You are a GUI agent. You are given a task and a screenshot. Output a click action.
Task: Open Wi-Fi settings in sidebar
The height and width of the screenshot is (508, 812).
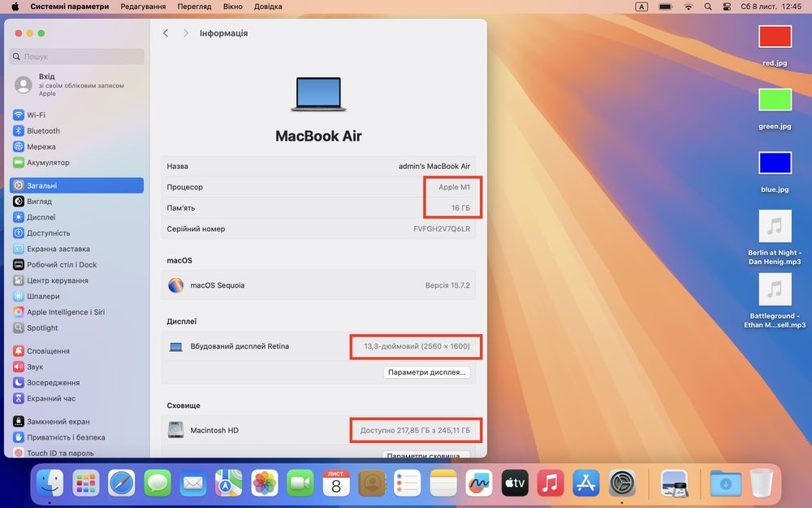[x=76, y=115]
